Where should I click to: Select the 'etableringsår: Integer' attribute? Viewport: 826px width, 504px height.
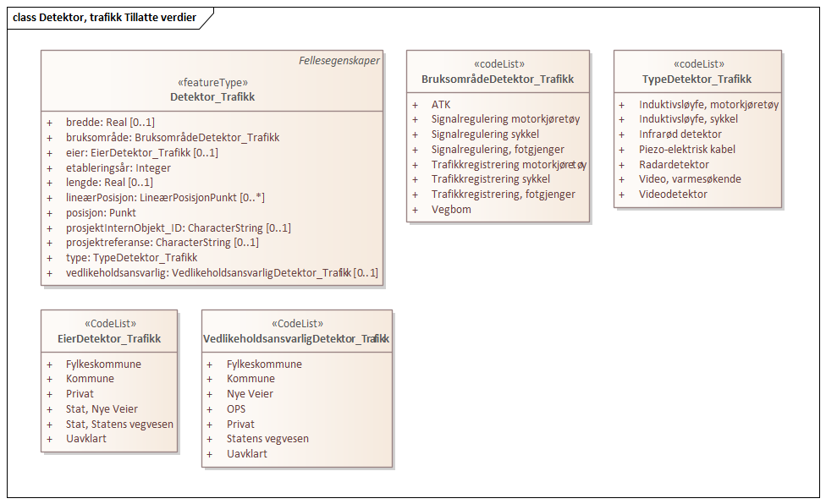[118, 168]
